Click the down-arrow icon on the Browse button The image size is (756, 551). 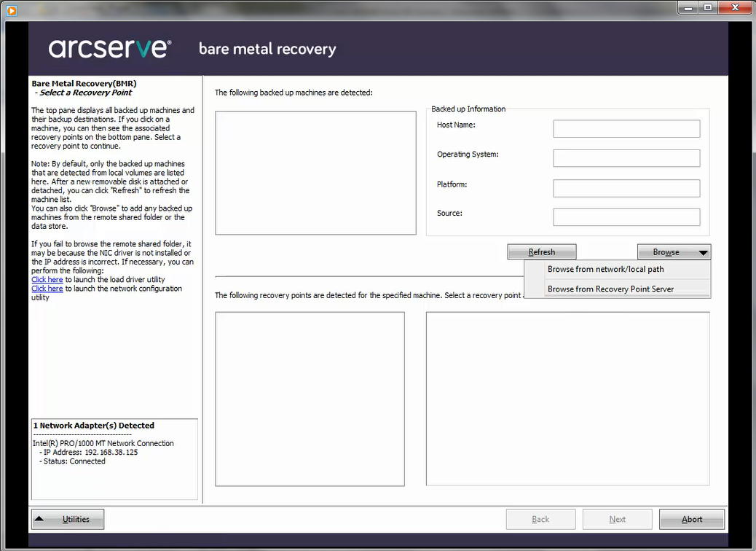(704, 251)
